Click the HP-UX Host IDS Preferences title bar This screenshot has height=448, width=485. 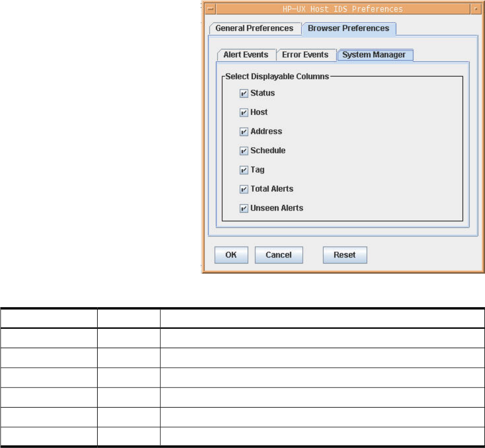pyautogui.click(x=343, y=9)
